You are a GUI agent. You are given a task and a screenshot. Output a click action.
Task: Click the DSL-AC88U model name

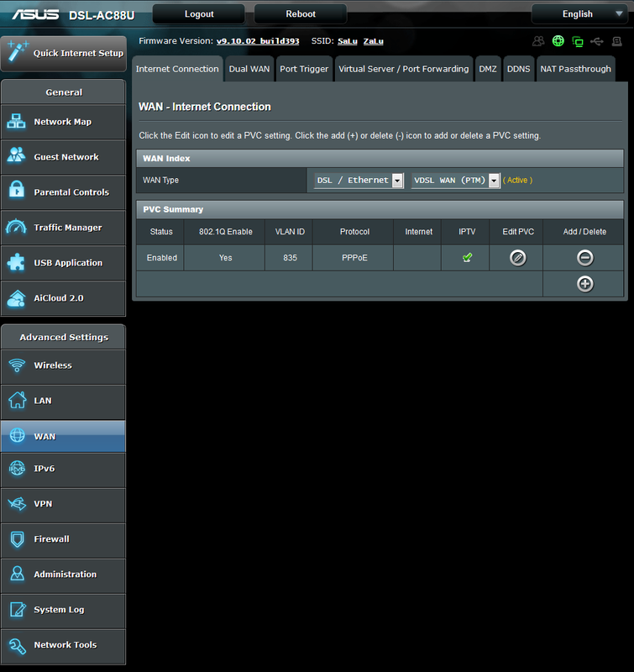click(102, 15)
